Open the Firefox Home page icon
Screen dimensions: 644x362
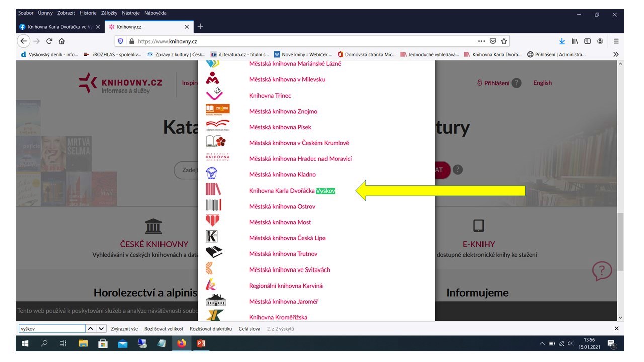click(62, 41)
